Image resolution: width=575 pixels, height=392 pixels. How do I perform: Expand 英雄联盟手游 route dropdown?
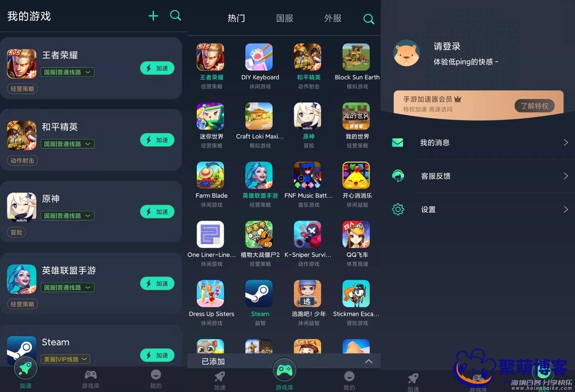click(68, 288)
